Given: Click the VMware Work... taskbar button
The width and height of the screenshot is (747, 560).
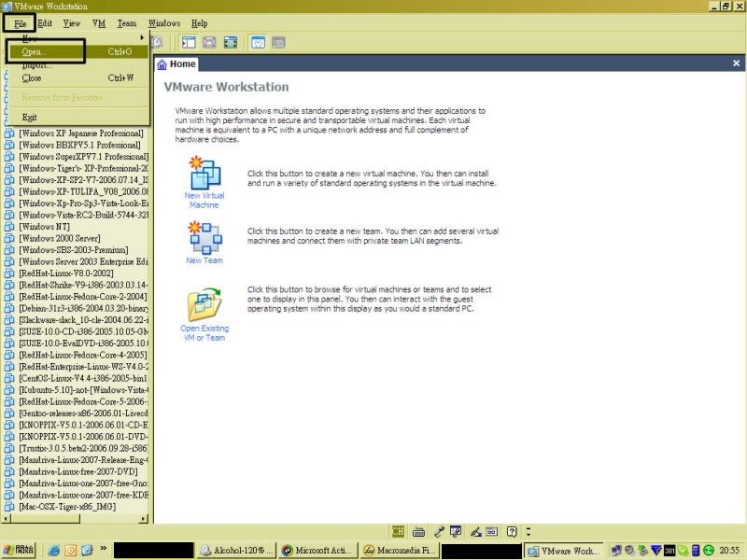Looking at the screenshot, I should click(x=564, y=551).
